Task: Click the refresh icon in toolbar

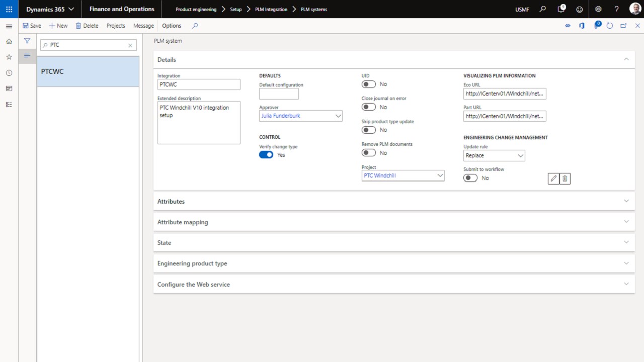Action: click(x=610, y=26)
